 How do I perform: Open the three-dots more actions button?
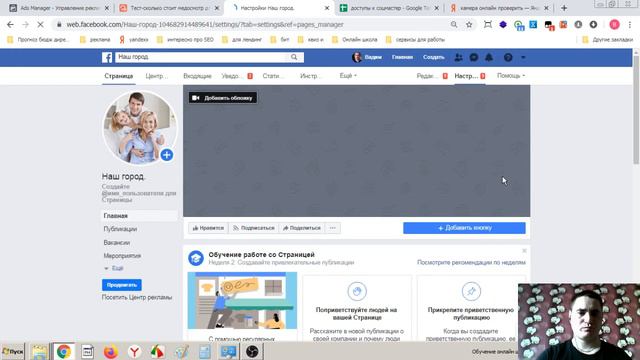click(333, 228)
